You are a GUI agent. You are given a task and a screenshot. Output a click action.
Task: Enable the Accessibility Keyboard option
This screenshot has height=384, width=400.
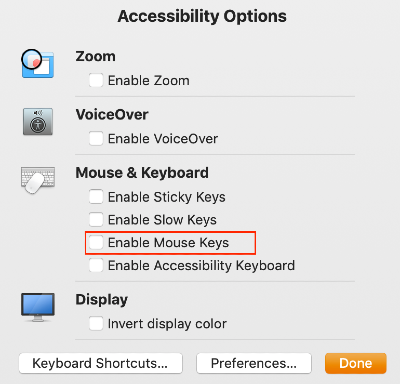point(96,265)
